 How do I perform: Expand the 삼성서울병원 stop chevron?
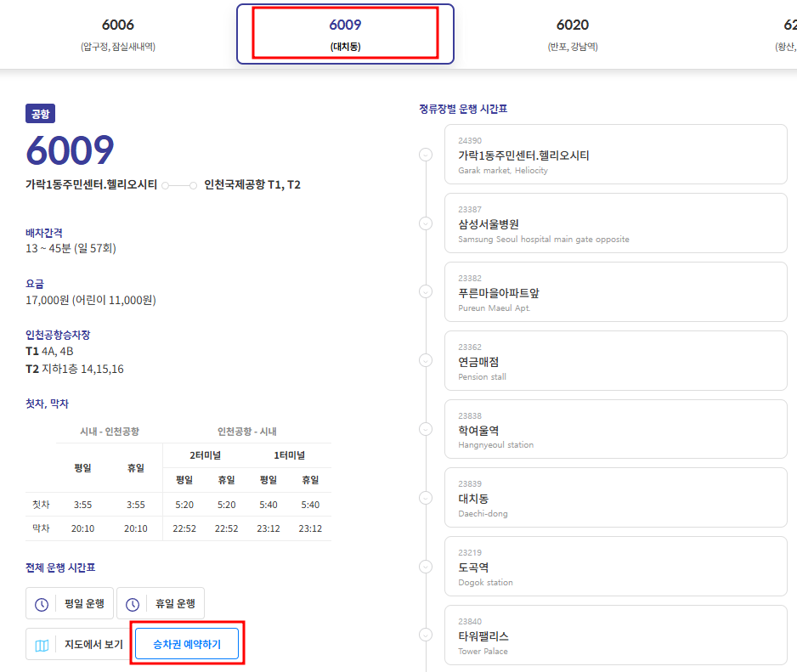426,223
